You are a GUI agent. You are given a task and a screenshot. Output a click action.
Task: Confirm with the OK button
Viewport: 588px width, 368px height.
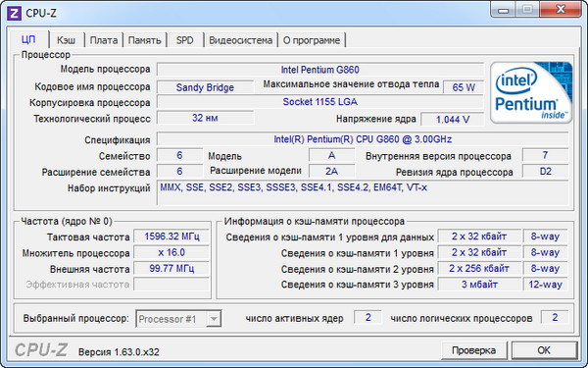(544, 350)
